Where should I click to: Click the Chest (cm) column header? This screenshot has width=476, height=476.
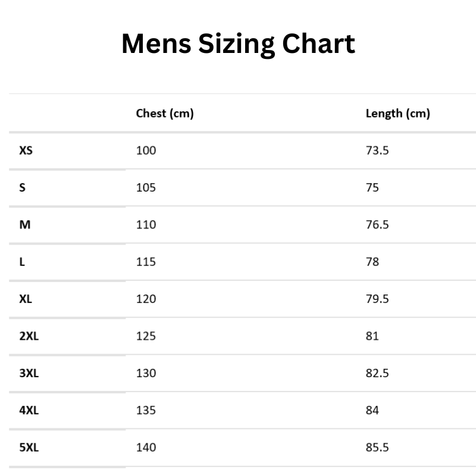click(x=165, y=113)
